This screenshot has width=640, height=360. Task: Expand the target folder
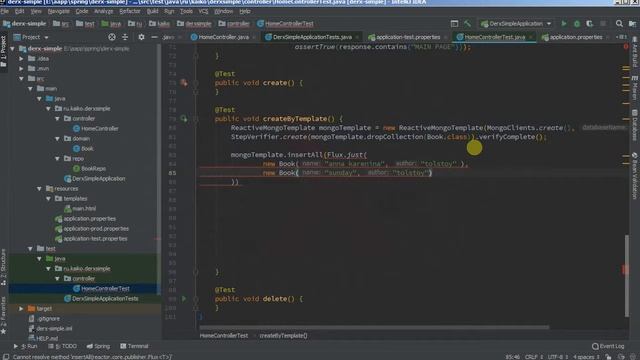[21, 309]
